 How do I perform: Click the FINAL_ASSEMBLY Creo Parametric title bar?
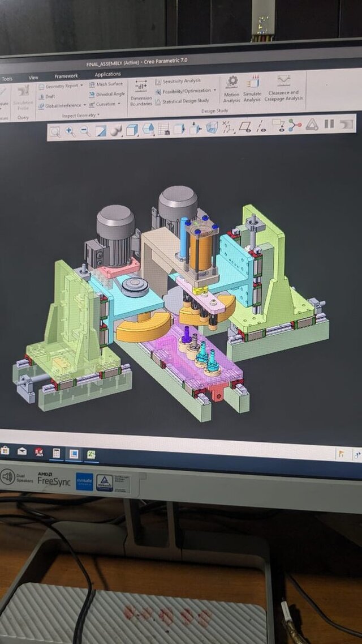[x=137, y=62]
